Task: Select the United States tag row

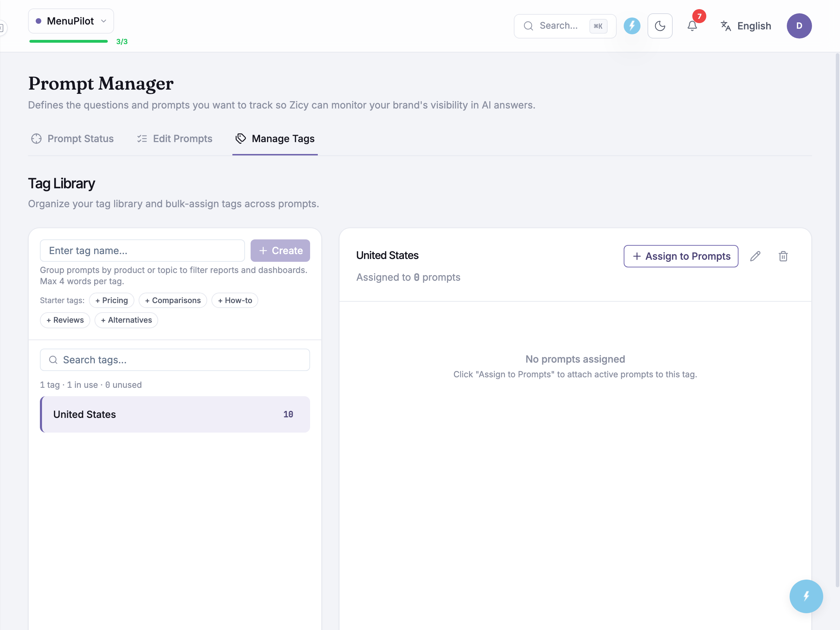Action: pos(175,414)
